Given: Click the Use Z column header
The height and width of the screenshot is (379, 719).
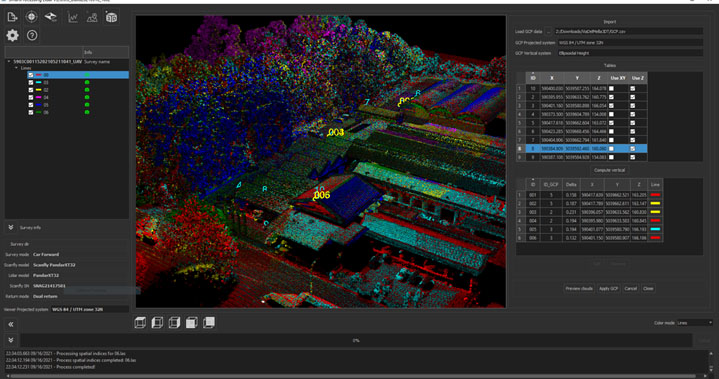Looking at the screenshot, I should [x=638, y=78].
